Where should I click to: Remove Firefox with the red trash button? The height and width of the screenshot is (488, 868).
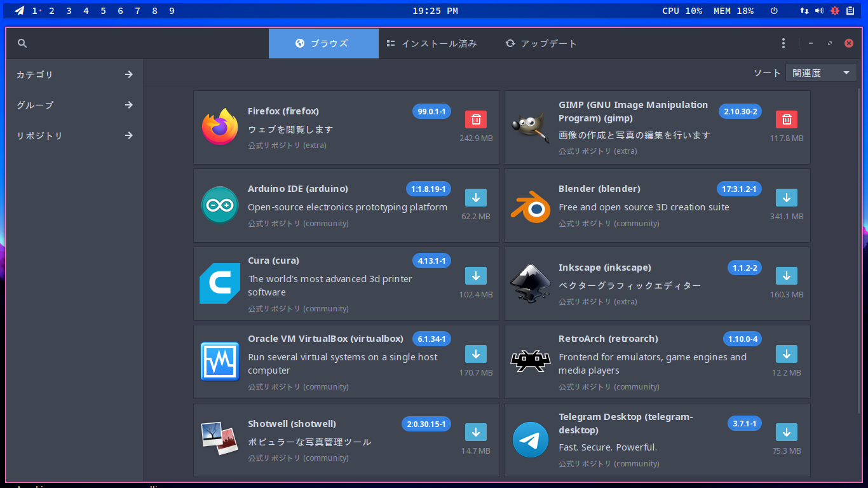pos(476,119)
